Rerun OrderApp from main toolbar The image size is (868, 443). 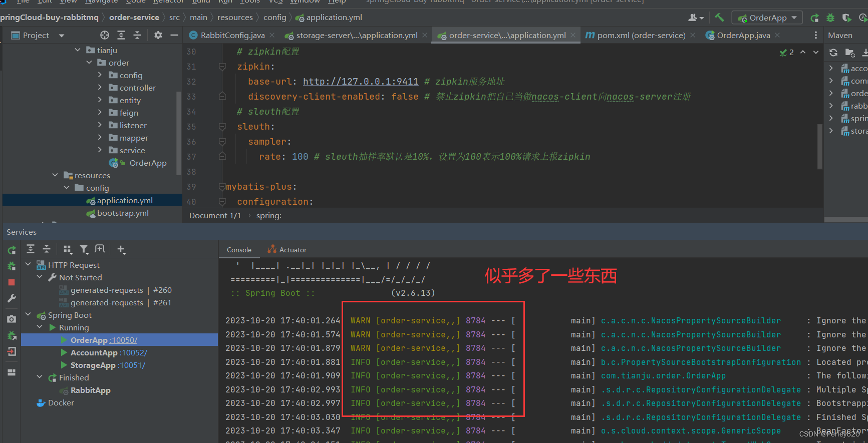(x=815, y=18)
